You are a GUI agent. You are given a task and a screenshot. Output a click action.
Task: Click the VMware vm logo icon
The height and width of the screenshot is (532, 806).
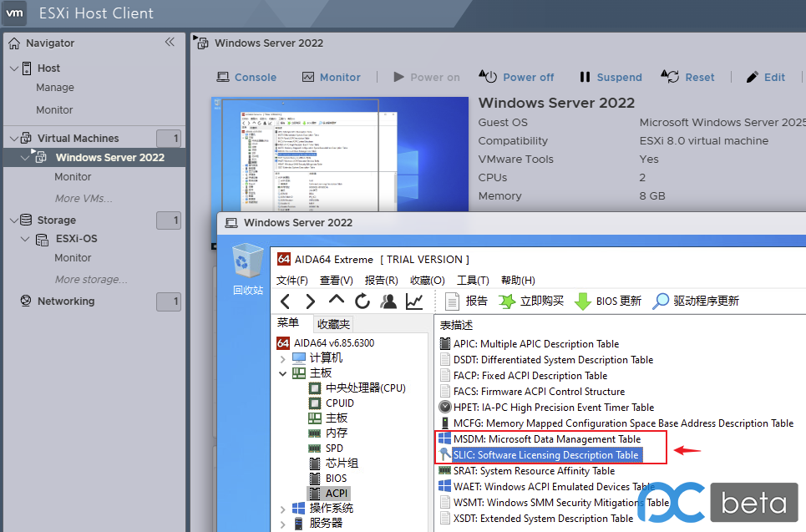14,13
